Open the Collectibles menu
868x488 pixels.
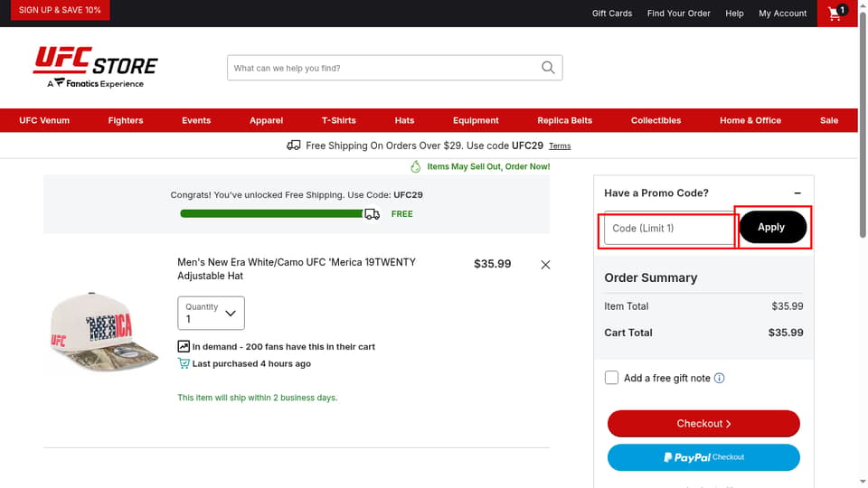(x=656, y=120)
